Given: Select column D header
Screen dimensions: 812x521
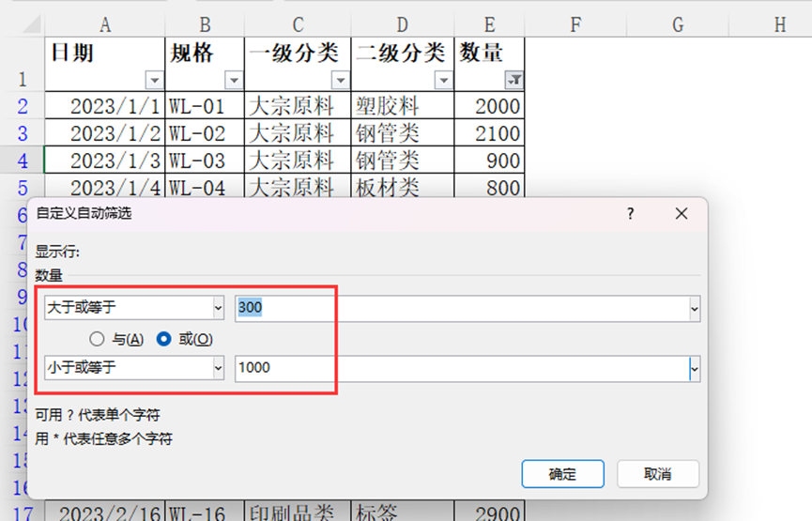Looking at the screenshot, I should [x=403, y=24].
